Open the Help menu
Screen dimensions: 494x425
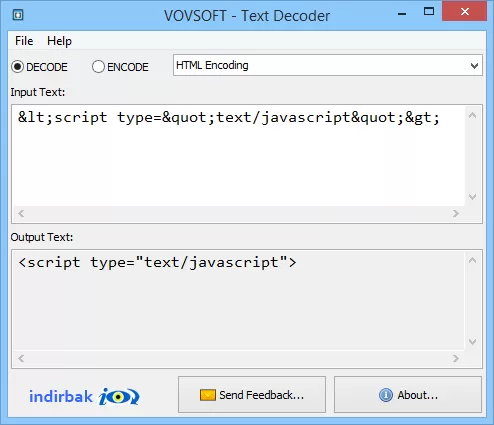click(59, 41)
